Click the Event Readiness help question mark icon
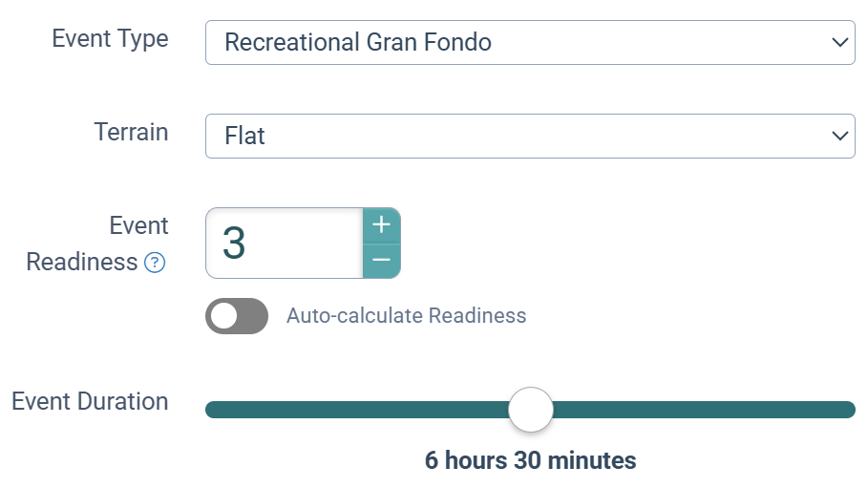Image resolution: width=868 pixels, height=488 pixels. point(155,263)
